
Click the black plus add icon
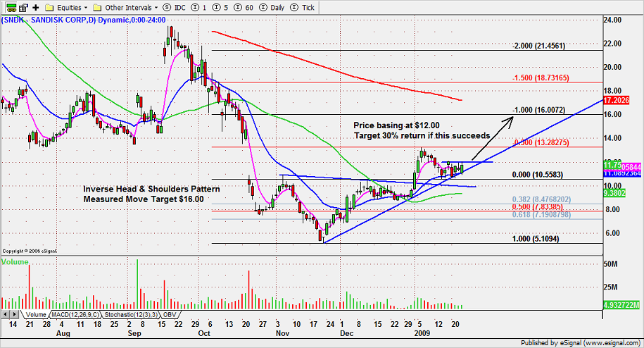click(36, 7)
